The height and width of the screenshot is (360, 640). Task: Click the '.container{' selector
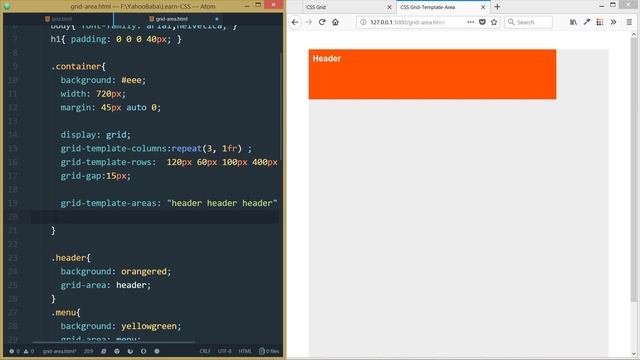(x=78, y=67)
